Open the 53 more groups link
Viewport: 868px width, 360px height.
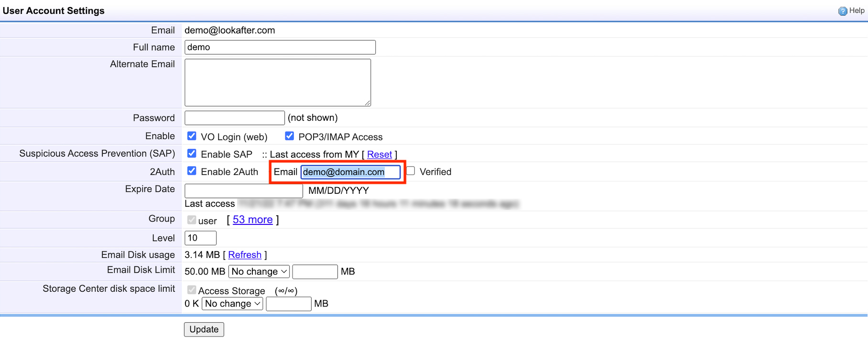pyautogui.click(x=252, y=220)
